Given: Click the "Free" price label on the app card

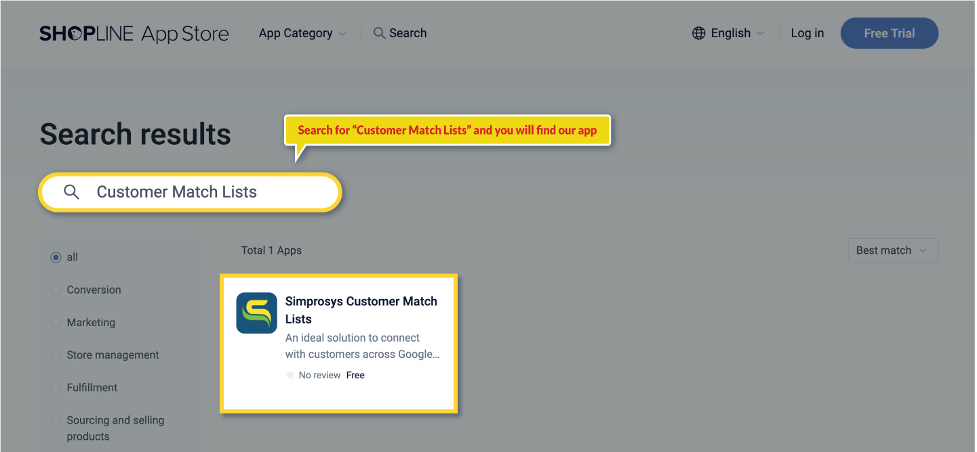Looking at the screenshot, I should click(355, 375).
